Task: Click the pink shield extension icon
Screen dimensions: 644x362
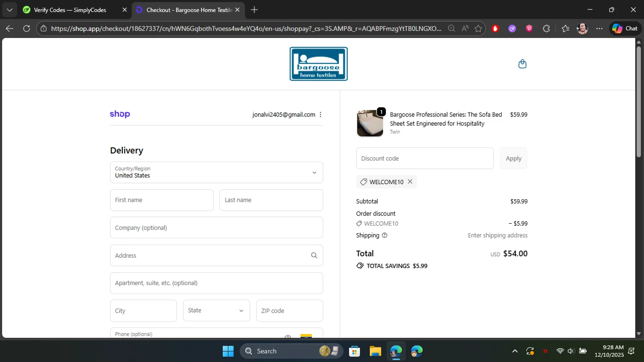Action: coord(529,28)
